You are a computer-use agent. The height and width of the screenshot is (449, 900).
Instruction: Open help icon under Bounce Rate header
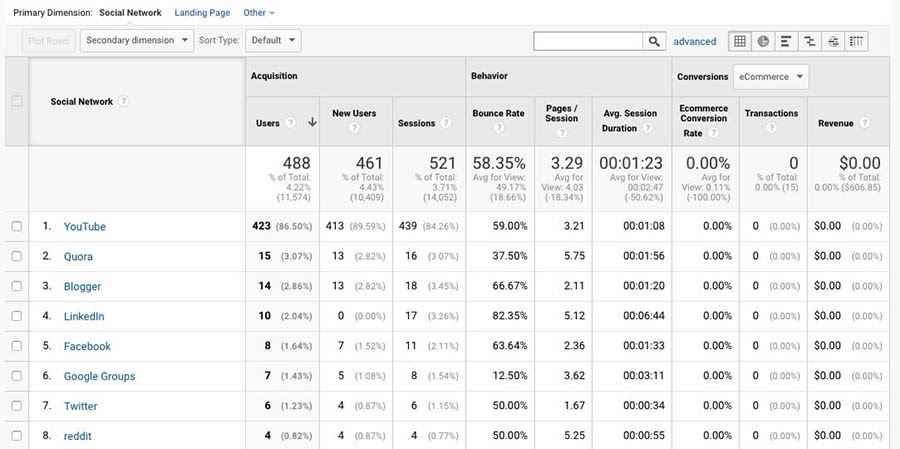[x=498, y=128]
